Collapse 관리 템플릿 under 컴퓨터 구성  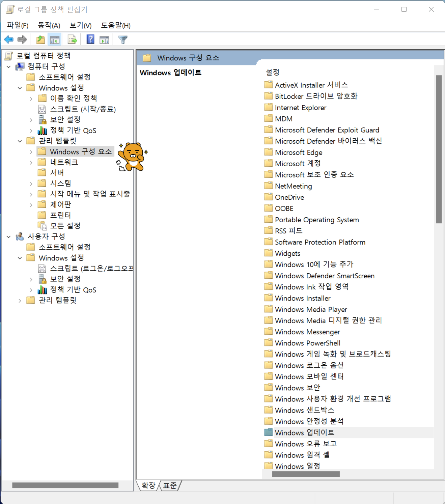pos(20,141)
